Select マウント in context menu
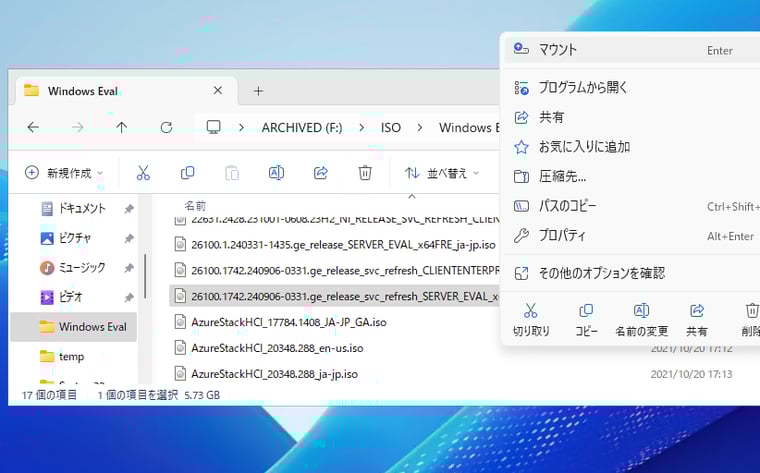 pyautogui.click(x=632, y=49)
